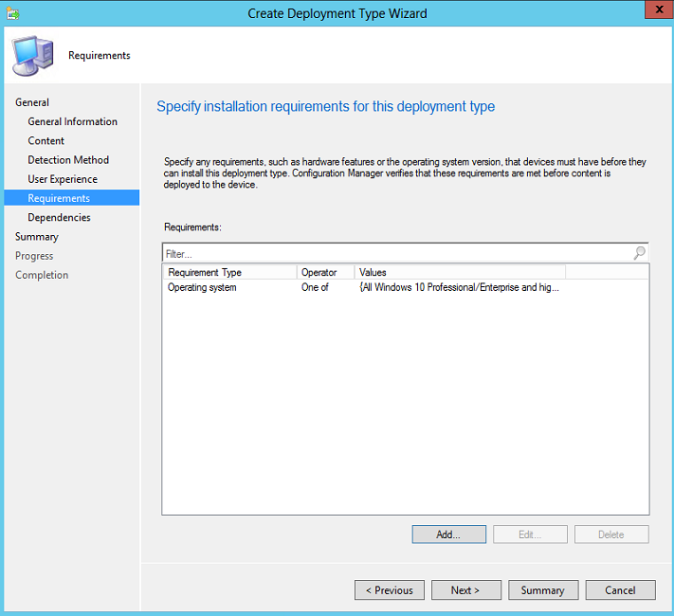Viewport: 674px width, 616px height.
Task: Navigate to the Dependencies page
Action: [x=60, y=218]
